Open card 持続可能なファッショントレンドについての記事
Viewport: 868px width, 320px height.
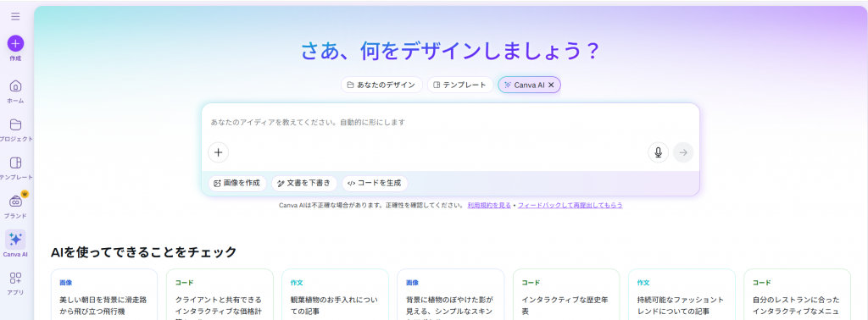point(682,294)
